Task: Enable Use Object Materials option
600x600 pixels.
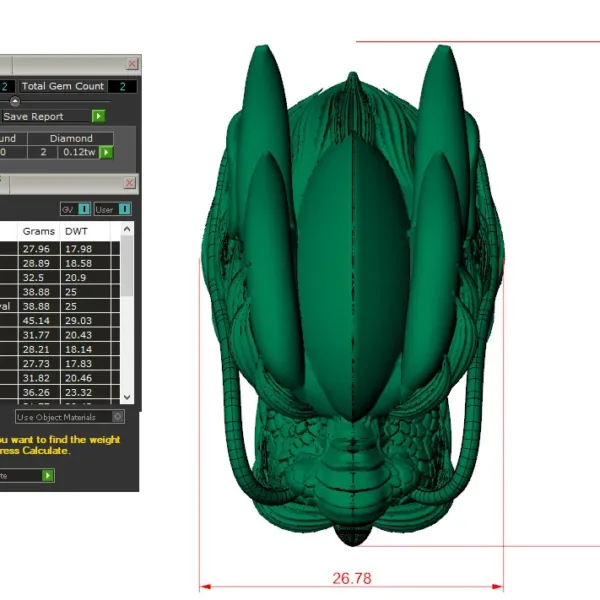Action: point(118,416)
